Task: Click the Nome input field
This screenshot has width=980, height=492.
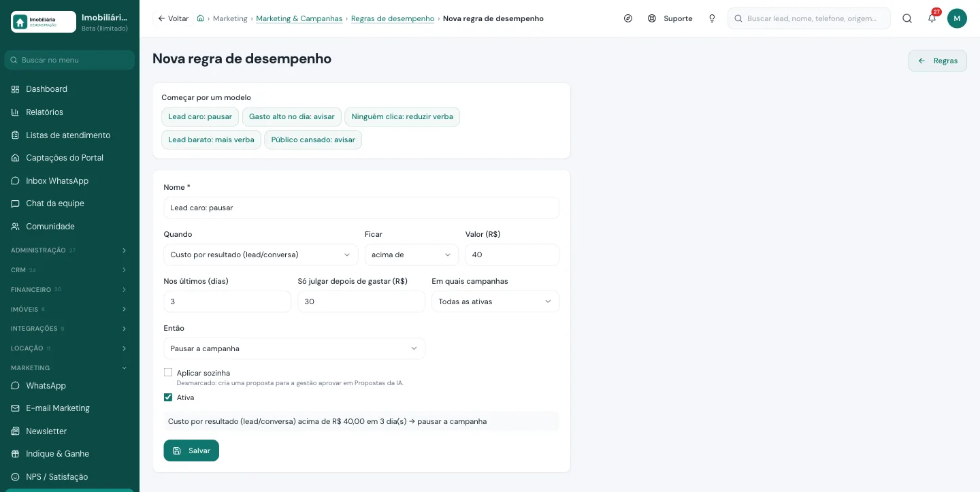Action: (361, 208)
